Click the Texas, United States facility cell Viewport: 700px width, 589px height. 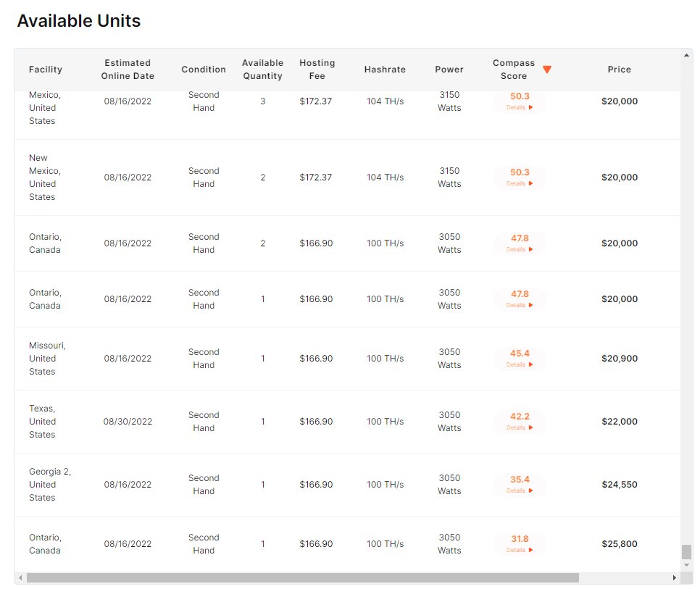[43, 421]
